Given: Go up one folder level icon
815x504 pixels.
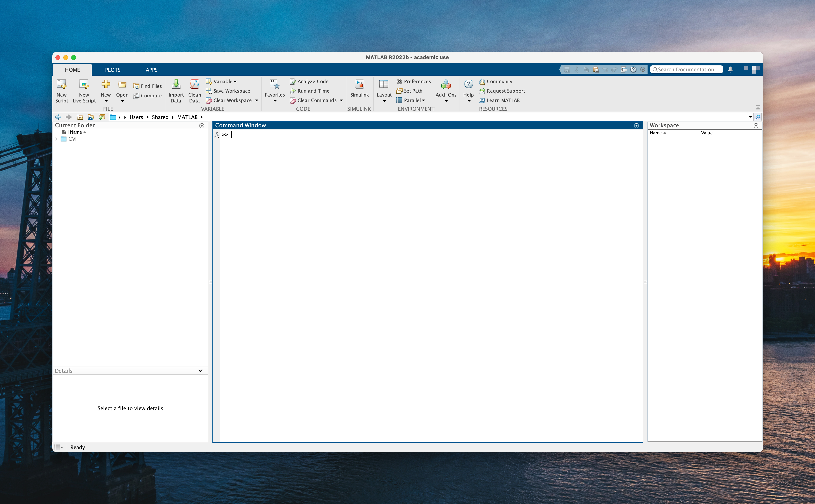Looking at the screenshot, I should pos(80,117).
